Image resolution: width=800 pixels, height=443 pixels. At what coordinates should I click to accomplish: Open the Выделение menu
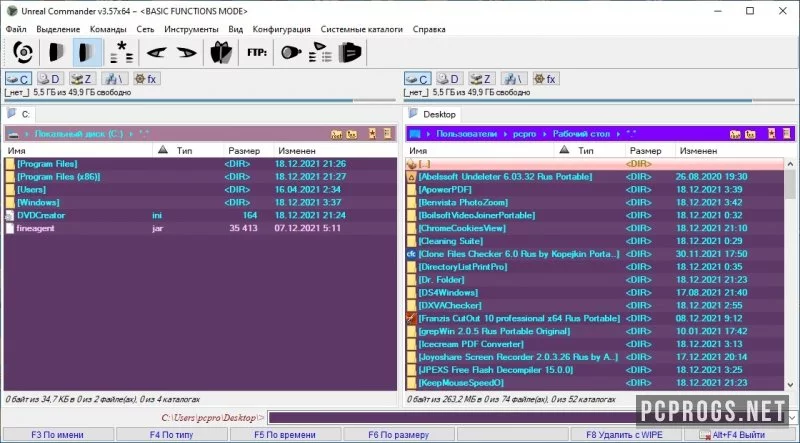coord(58,29)
